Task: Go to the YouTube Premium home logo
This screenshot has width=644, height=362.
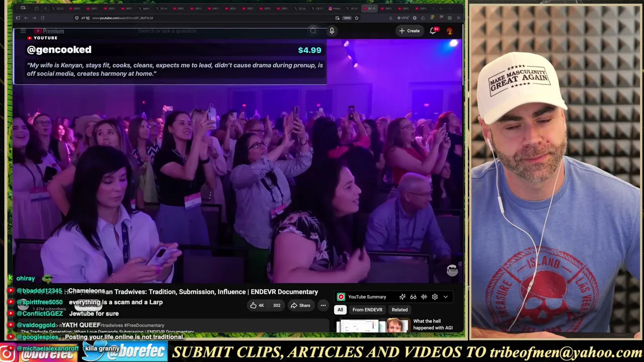Action: (x=49, y=31)
